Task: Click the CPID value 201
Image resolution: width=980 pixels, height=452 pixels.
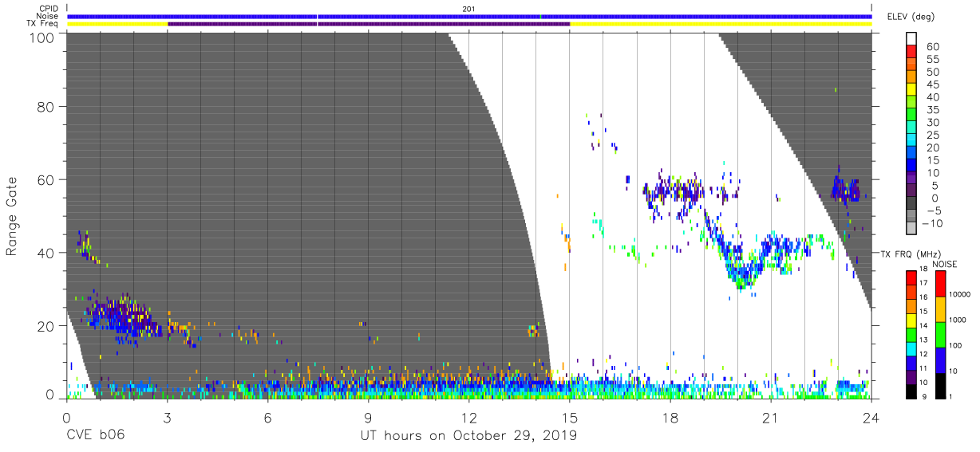Action: [x=468, y=9]
